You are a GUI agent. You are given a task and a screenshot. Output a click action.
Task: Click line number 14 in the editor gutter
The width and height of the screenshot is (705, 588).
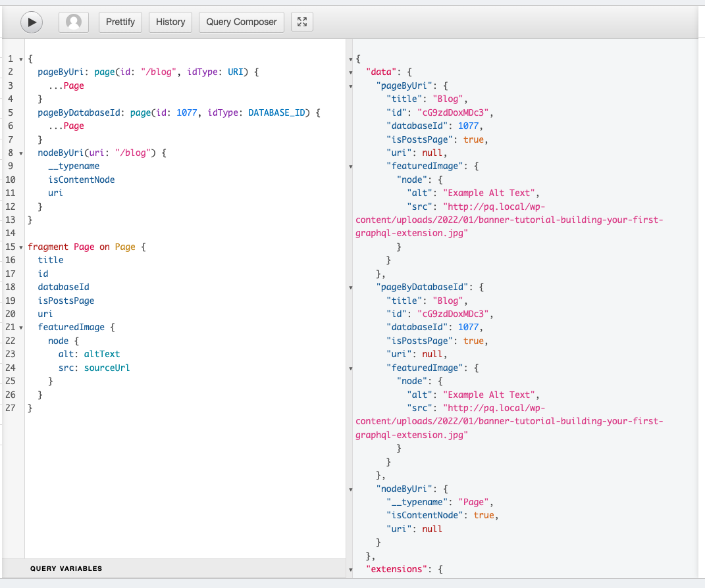11,233
